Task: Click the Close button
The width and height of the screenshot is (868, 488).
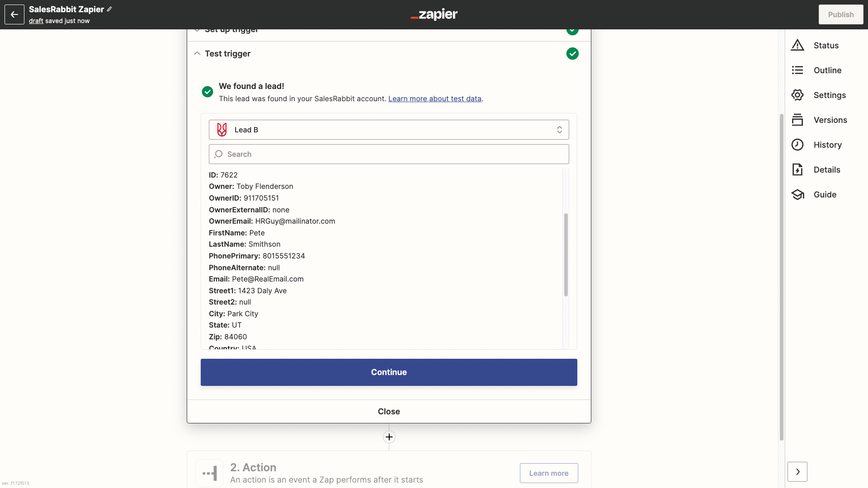Action: click(389, 412)
